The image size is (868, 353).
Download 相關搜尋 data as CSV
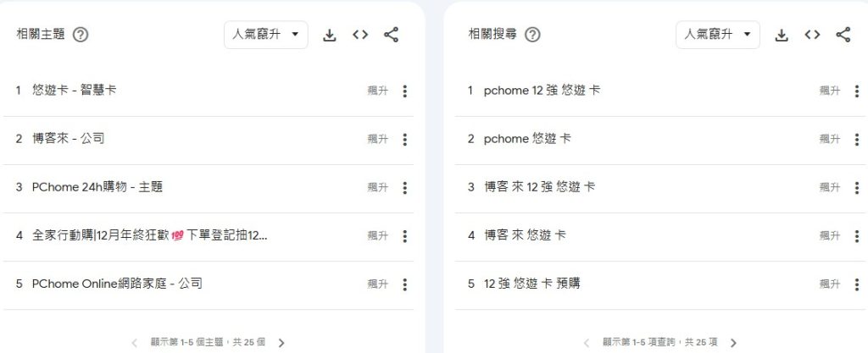pos(782,35)
